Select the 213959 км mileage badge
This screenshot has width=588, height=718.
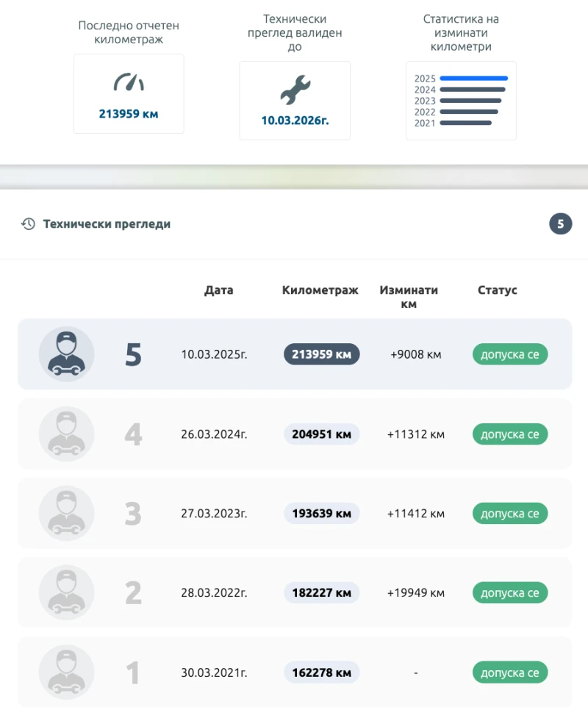click(x=321, y=353)
